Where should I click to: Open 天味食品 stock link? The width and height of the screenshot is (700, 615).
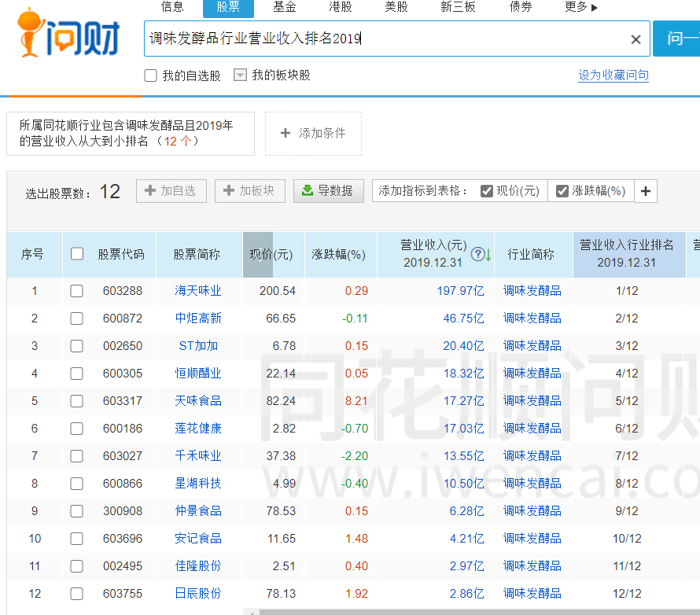[197, 401]
